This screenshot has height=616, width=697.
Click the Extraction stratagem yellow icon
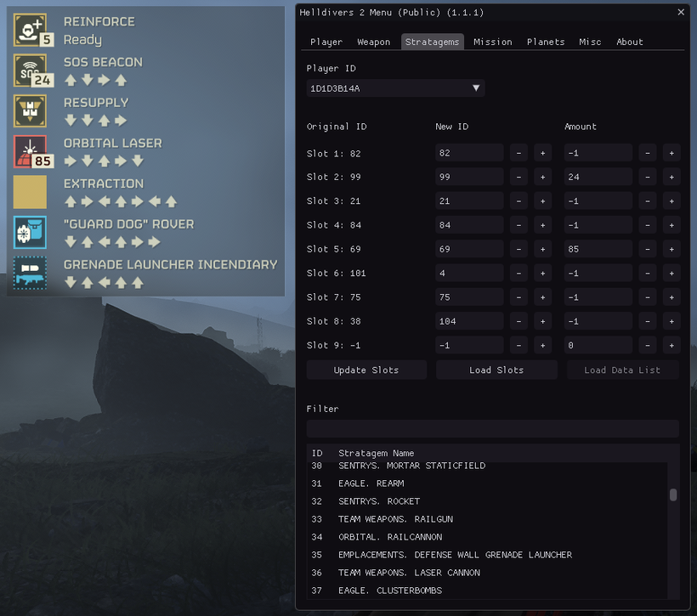point(30,191)
